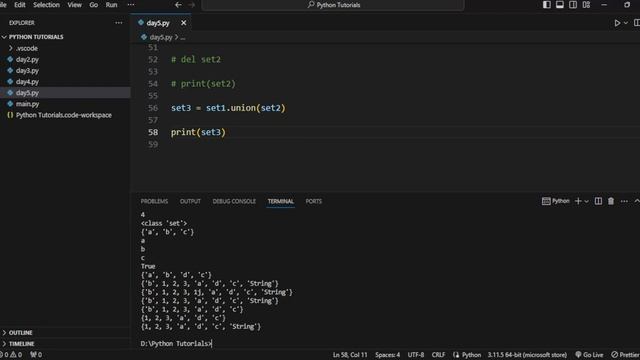Select the day5.py editor tab
640x360 pixels.
(158, 23)
